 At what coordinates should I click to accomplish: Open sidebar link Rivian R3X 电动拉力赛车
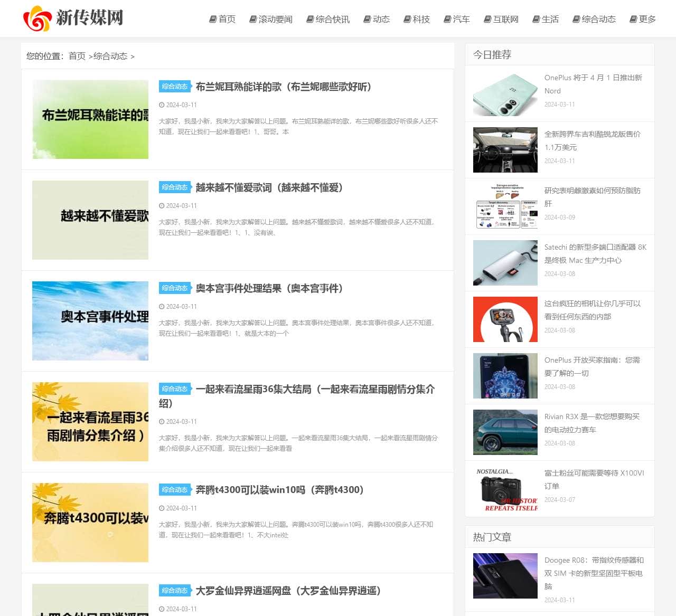pos(592,423)
